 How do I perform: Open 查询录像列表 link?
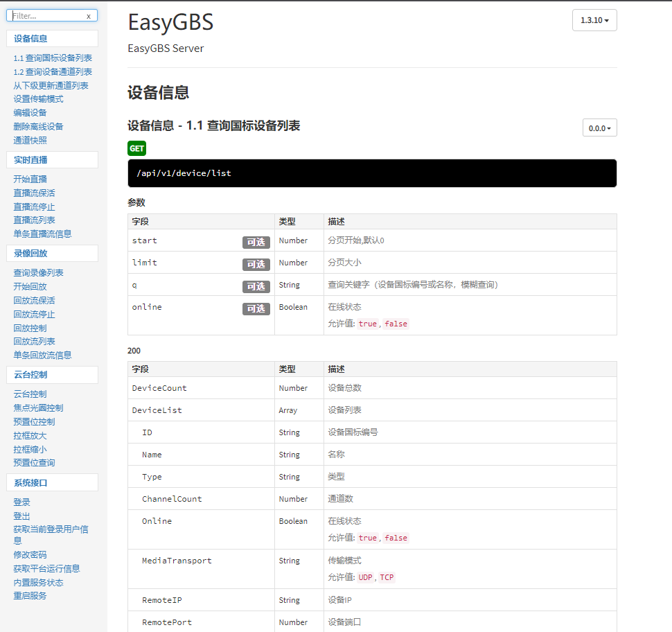(x=39, y=273)
